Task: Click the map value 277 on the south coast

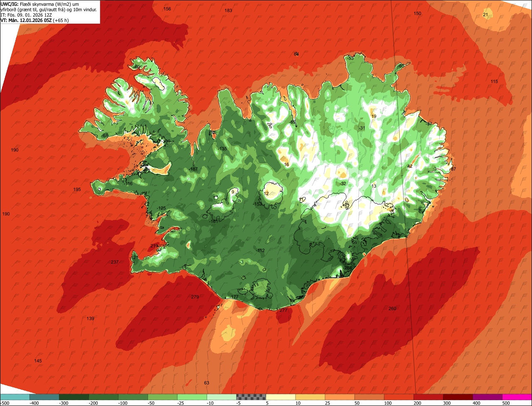Action: [x=283, y=310]
